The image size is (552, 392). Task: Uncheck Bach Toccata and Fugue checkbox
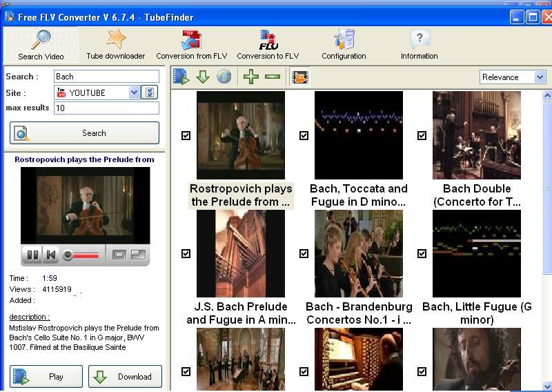click(304, 135)
